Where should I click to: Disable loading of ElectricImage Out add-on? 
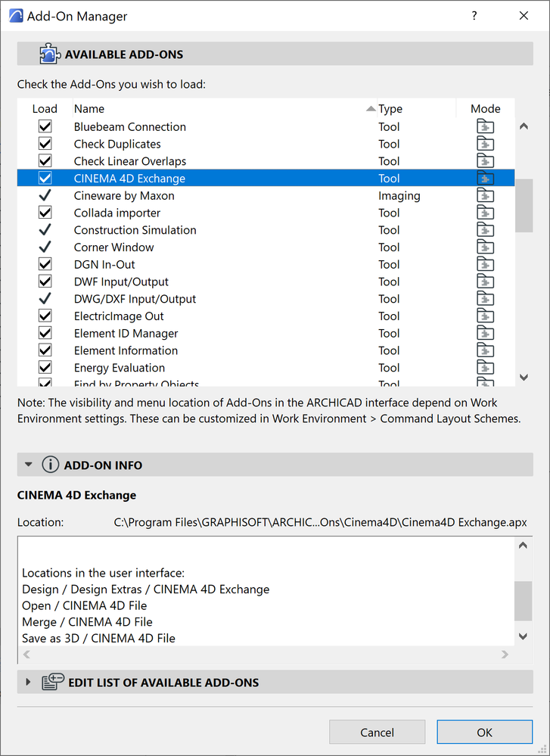pyautogui.click(x=45, y=316)
